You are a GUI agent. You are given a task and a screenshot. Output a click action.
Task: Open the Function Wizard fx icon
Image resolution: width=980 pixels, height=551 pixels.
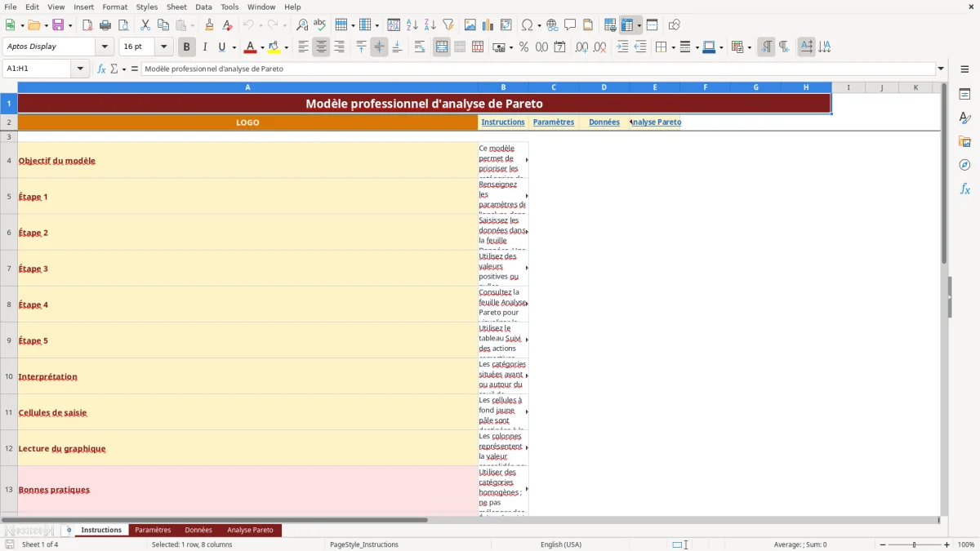click(102, 69)
